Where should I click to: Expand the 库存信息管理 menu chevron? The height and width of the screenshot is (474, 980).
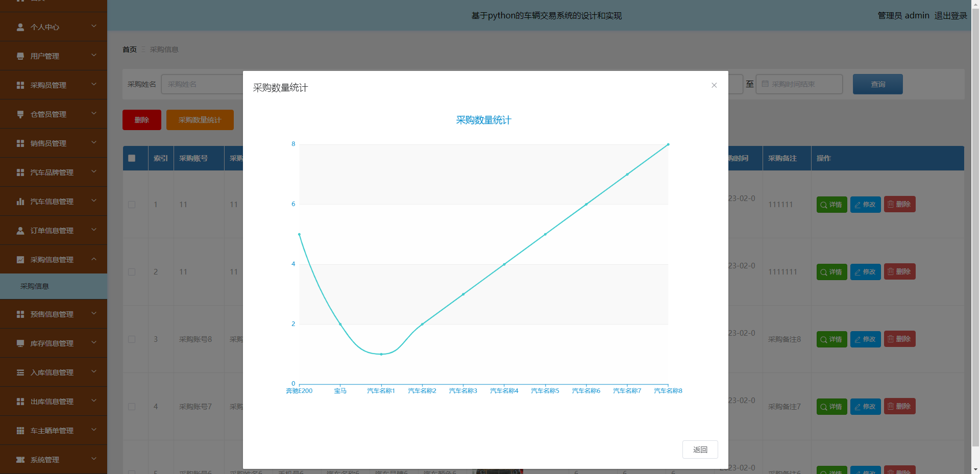94,342
